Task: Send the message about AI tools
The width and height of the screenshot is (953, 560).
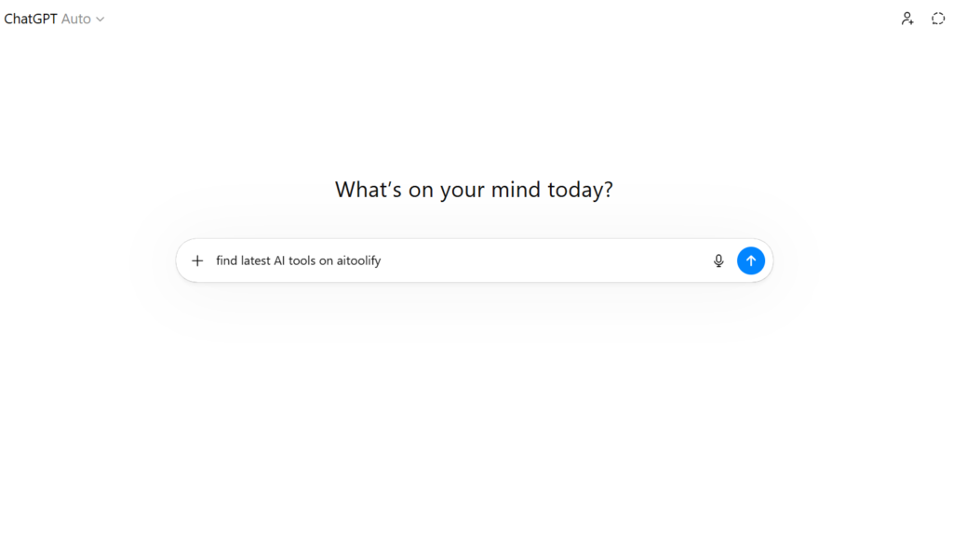Action: (750, 260)
